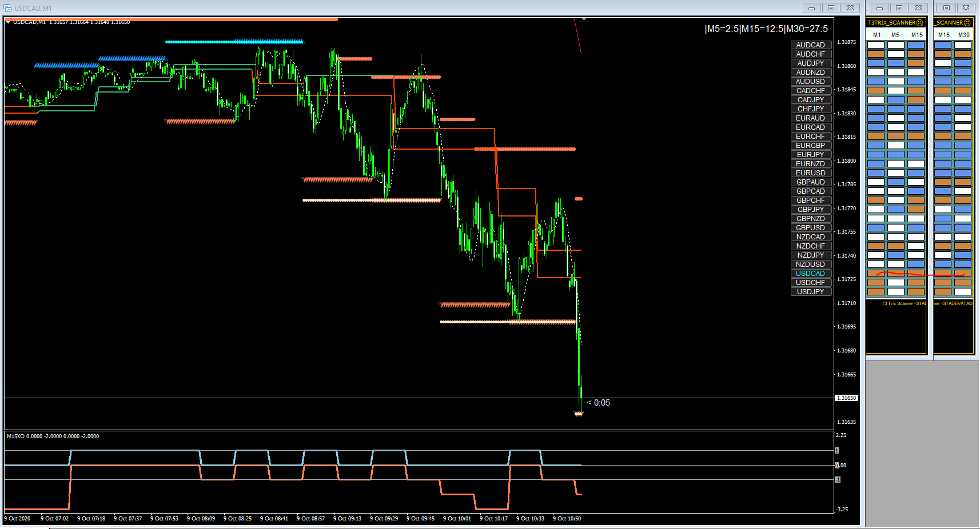Click the 1.31725 price axis label

[847, 279]
